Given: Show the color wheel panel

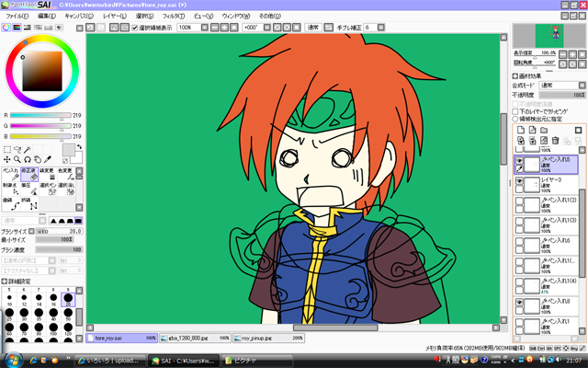Looking at the screenshot, I should point(6,28).
